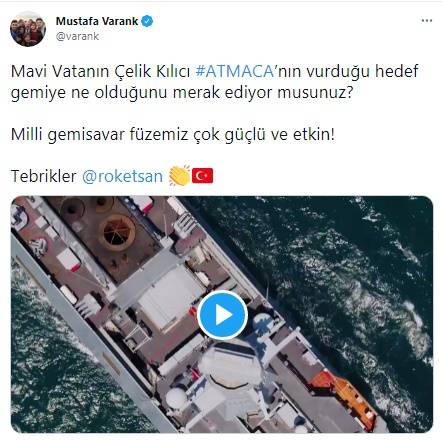Click the 'merak ediyor musunuz?' text line
Screen dimensions: 442x442
(x=262, y=92)
